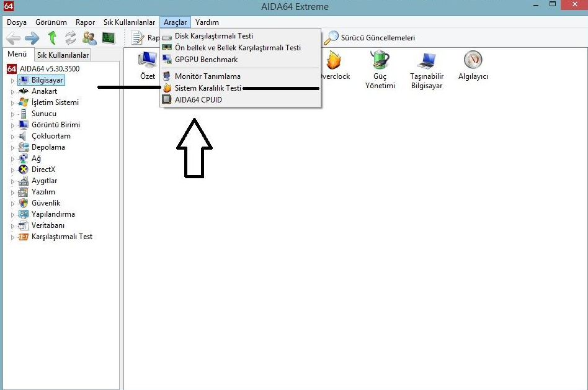
Task: Select Disk Karşılaştırmalı Testi menu entry
Action: pyautogui.click(x=241, y=36)
